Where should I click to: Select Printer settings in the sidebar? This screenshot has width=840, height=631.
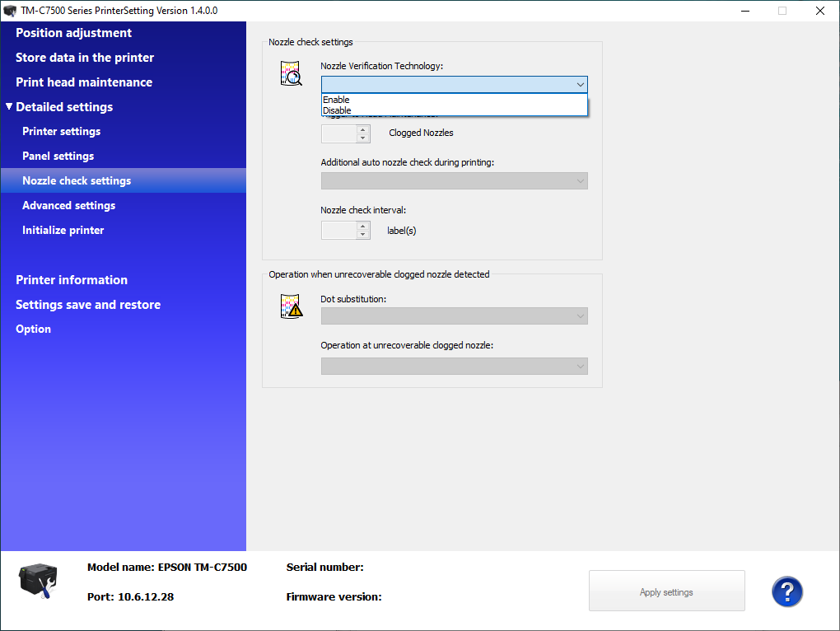[x=62, y=132]
